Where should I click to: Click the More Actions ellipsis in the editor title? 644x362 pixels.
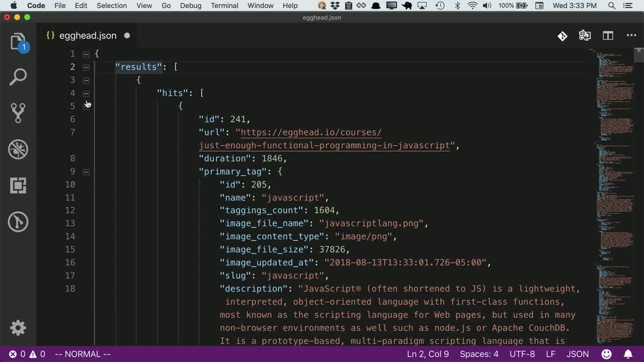[x=631, y=36]
